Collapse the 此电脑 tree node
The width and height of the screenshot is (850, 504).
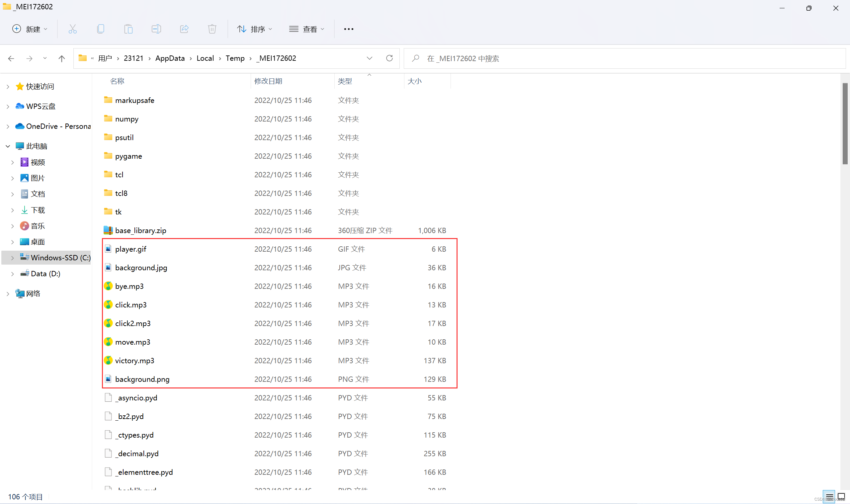click(8, 146)
